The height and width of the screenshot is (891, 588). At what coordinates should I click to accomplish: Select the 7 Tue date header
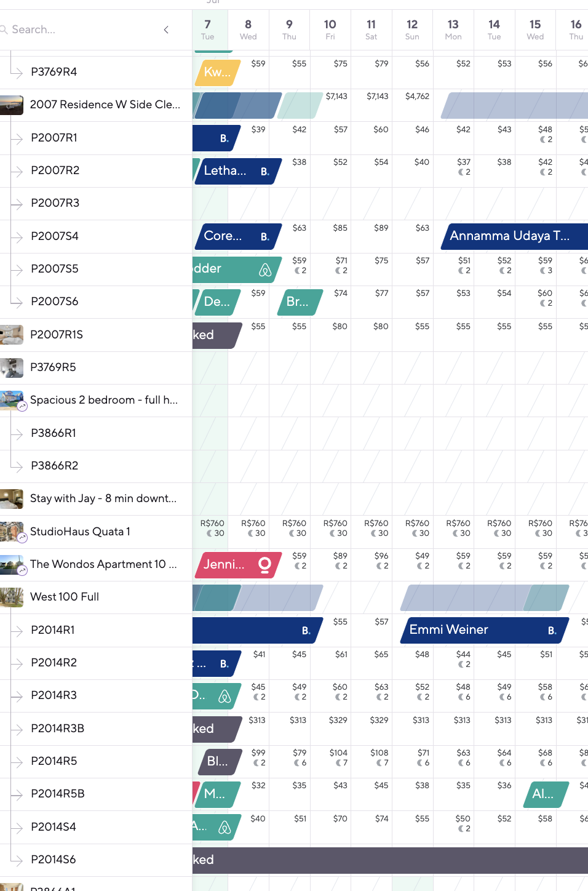tap(208, 30)
